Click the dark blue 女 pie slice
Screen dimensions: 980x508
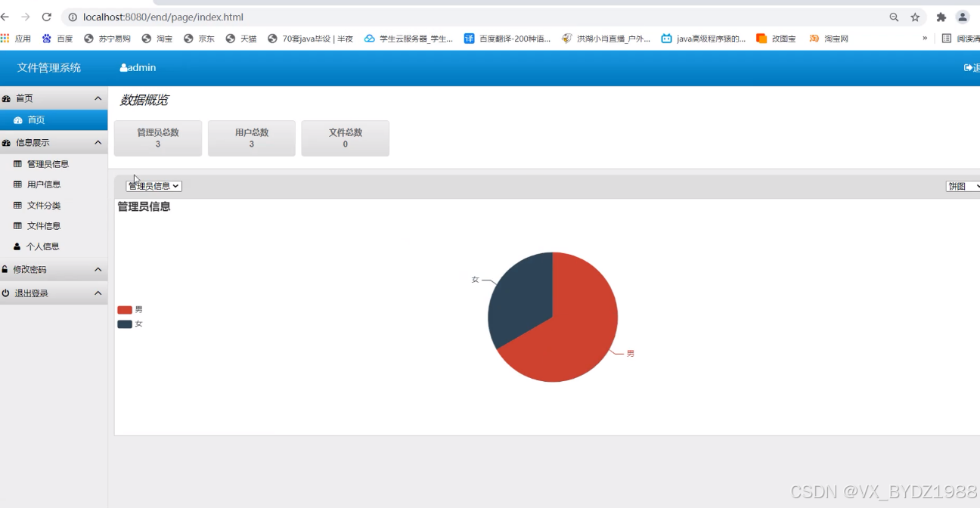tap(522, 299)
